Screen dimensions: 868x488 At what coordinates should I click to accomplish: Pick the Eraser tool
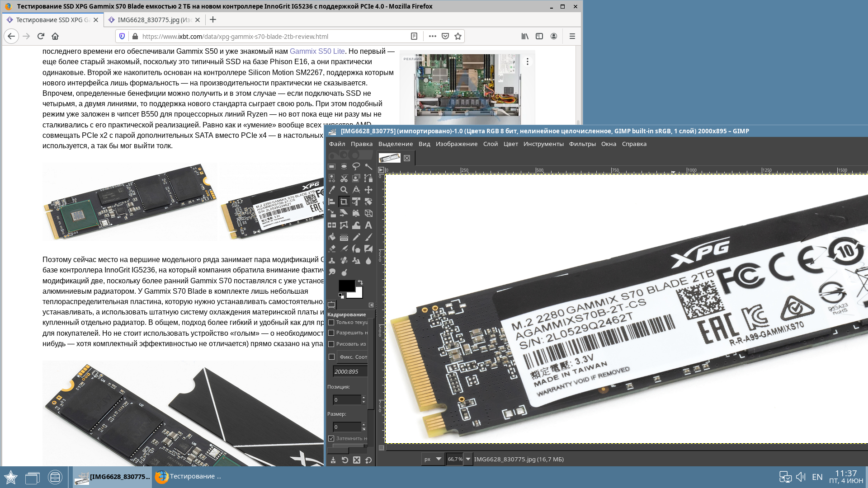coord(332,249)
